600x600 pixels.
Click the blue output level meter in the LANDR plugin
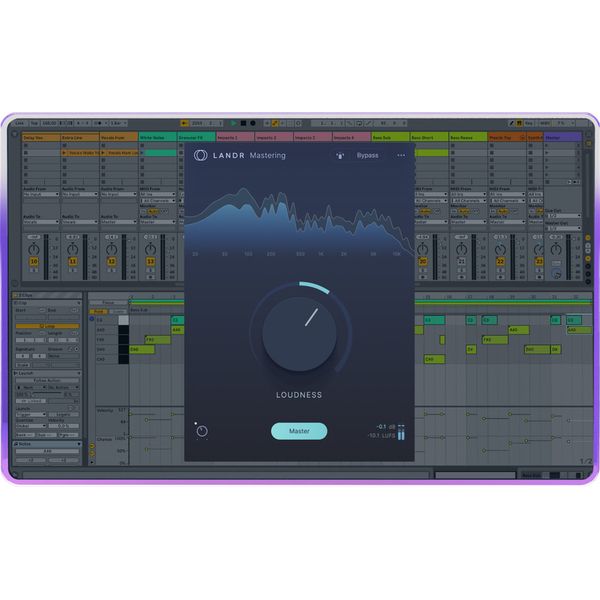pyautogui.click(x=401, y=432)
